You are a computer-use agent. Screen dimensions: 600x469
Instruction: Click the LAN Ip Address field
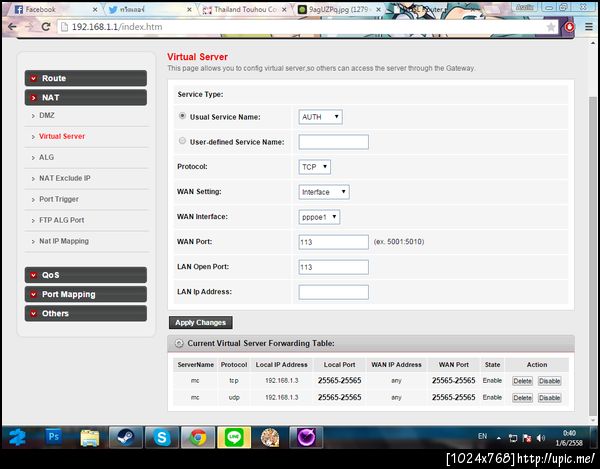pyautogui.click(x=333, y=292)
